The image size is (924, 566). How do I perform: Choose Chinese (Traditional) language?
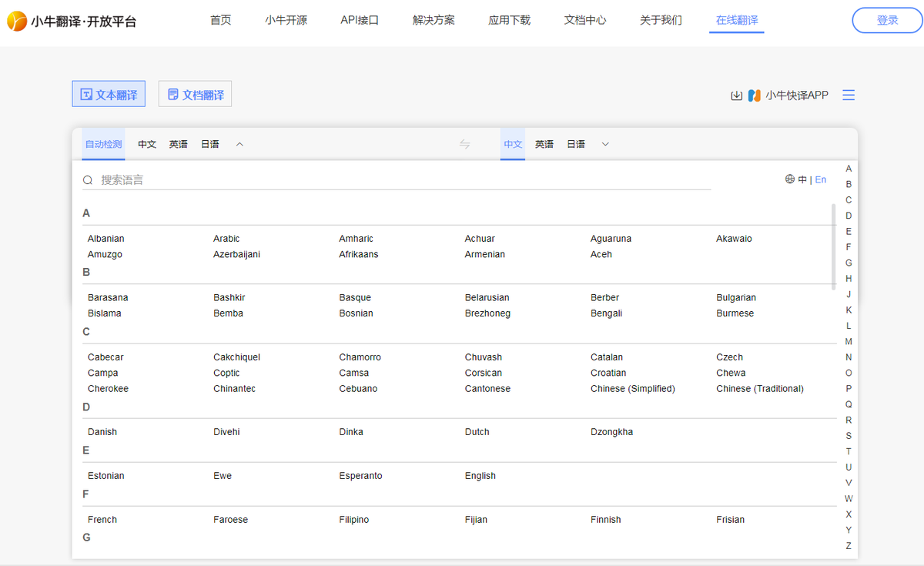point(760,389)
